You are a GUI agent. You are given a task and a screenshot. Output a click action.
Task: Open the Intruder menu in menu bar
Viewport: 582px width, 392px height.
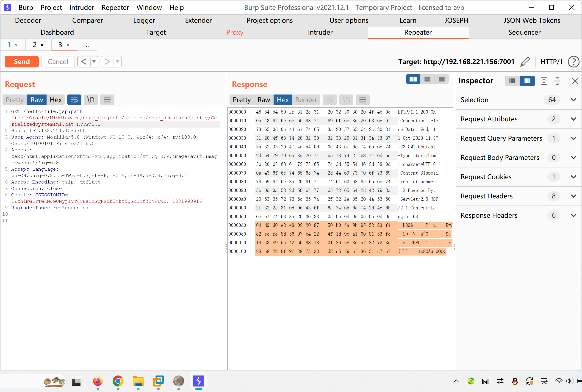click(81, 8)
